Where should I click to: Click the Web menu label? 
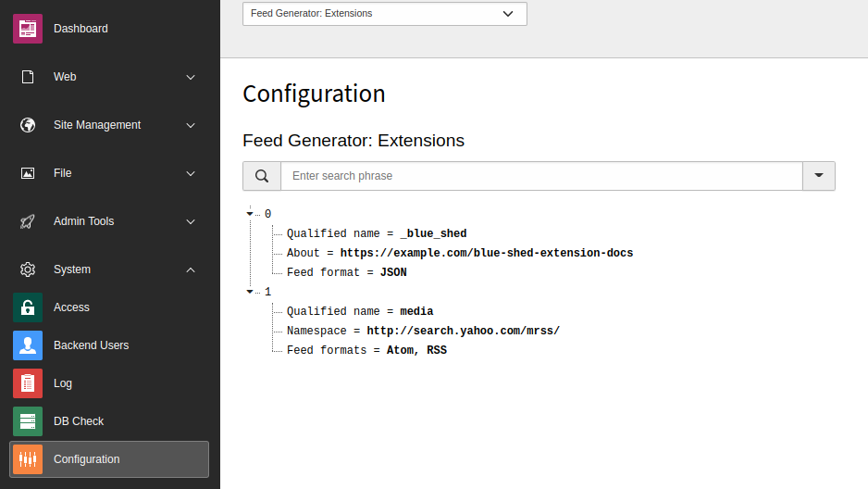click(x=65, y=77)
